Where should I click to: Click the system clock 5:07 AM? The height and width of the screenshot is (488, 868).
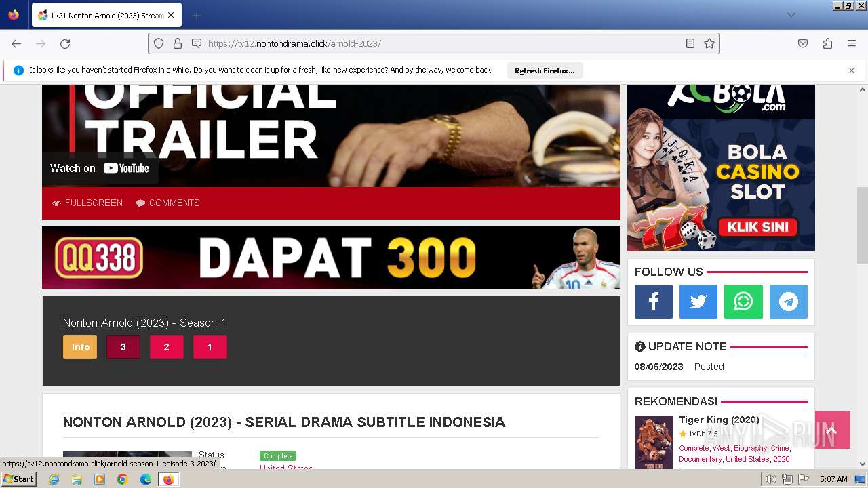pyautogui.click(x=833, y=479)
